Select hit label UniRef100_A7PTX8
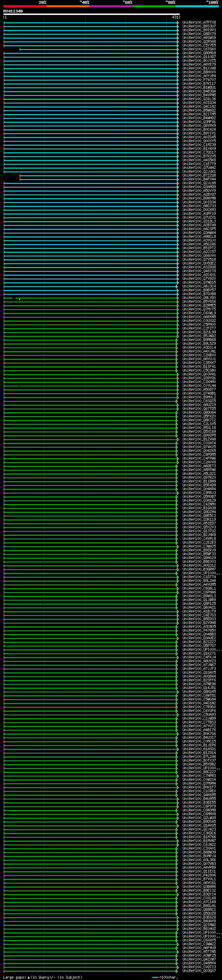 [x=199, y=23]
